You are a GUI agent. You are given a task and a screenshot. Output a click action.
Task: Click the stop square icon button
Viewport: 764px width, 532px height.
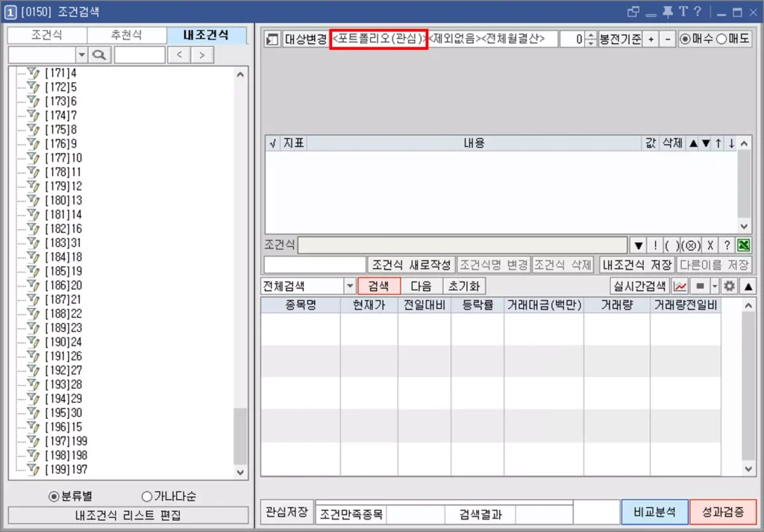pos(700,287)
